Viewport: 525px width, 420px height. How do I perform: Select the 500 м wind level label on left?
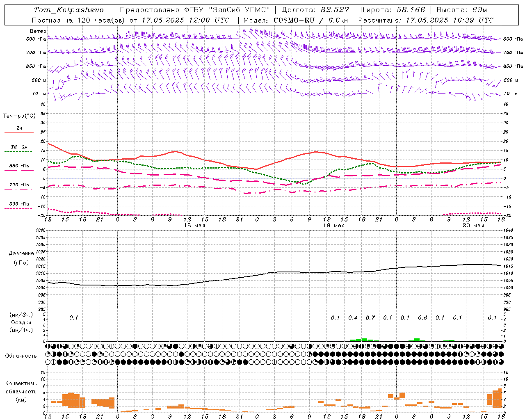39,80
